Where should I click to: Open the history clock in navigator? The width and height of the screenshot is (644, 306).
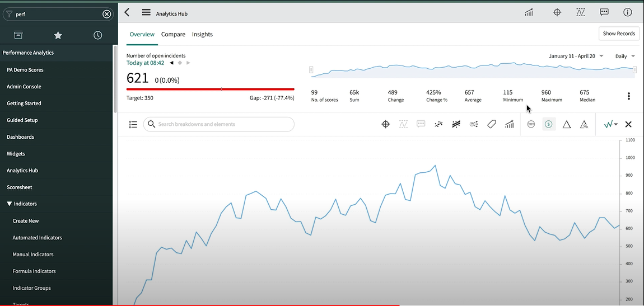97,35
